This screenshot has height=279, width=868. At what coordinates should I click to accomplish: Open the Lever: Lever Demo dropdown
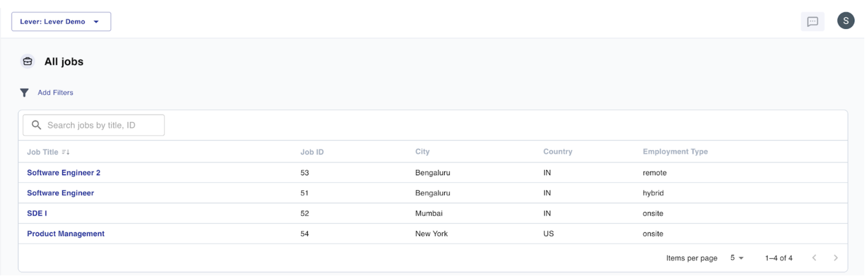pyautogui.click(x=61, y=22)
